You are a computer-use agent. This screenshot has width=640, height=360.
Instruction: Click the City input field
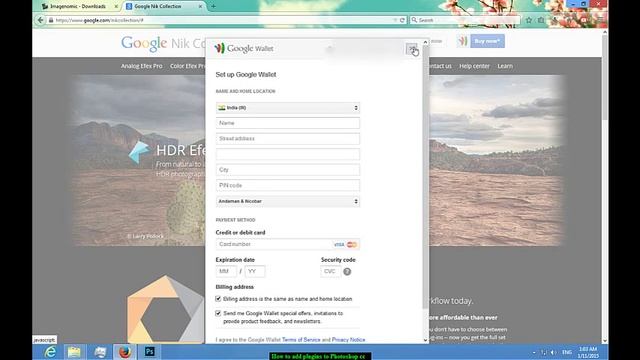288,170
